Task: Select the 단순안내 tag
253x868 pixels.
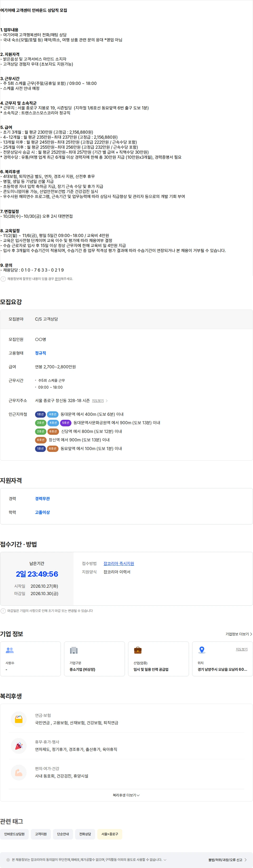Action: pyautogui.click(x=63, y=834)
